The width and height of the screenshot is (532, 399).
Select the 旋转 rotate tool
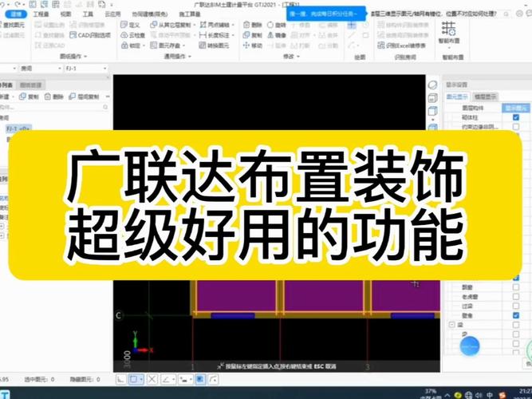click(x=277, y=25)
